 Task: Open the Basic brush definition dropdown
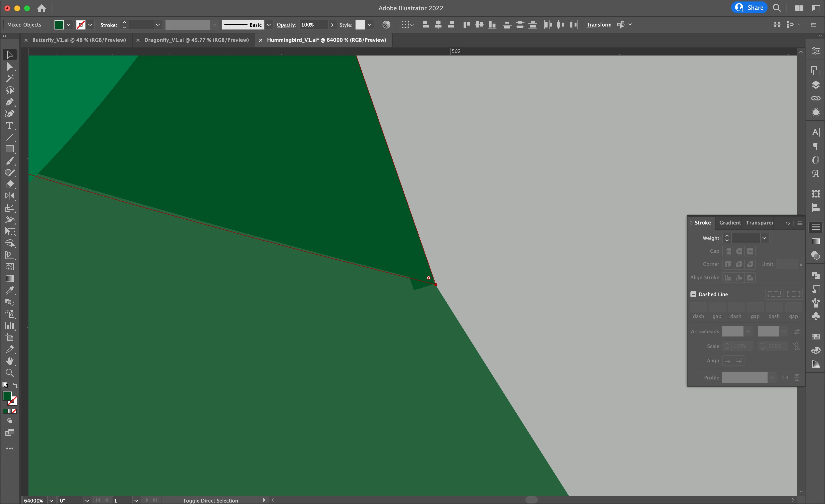269,25
